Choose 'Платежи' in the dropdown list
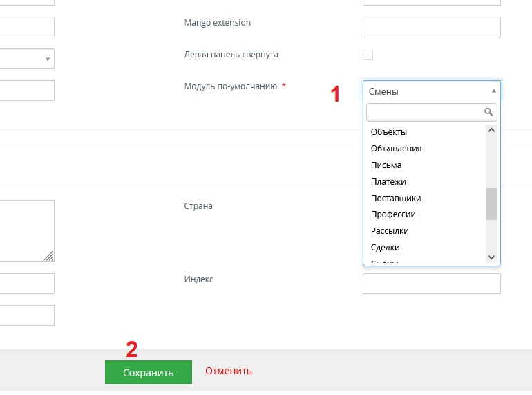 click(388, 181)
